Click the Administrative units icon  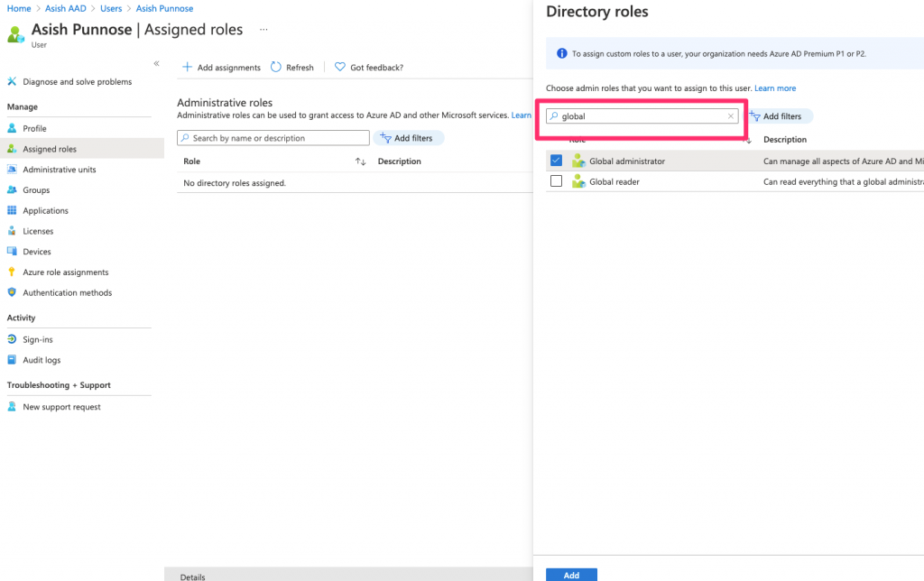12,169
